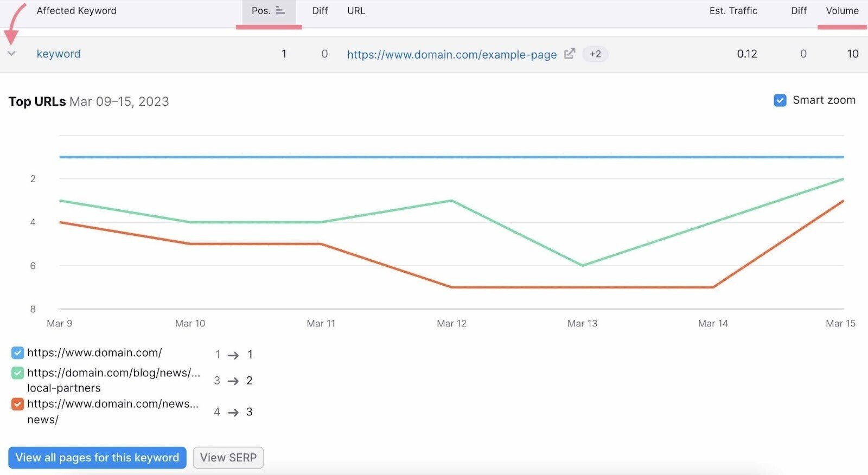Click the URL column header
The image size is (868, 475).
356,10
